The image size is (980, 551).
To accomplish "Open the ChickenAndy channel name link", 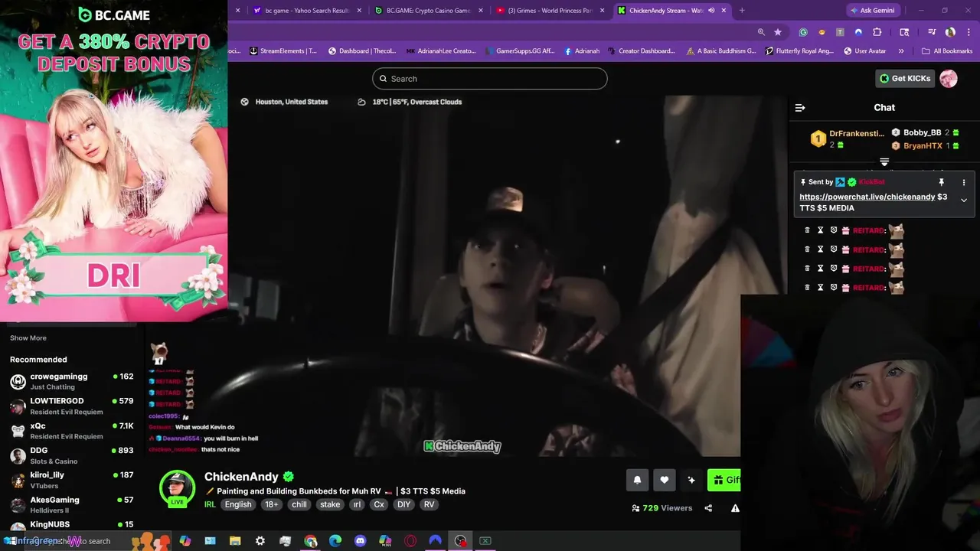I will tap(241, 477).
